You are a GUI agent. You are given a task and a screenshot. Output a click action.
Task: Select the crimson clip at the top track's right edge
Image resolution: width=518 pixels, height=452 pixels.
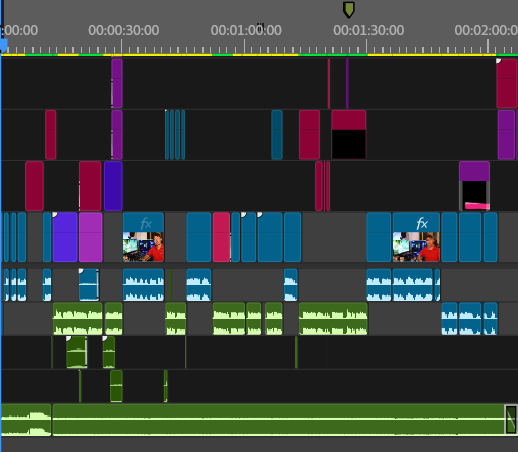tap(507, 83)
